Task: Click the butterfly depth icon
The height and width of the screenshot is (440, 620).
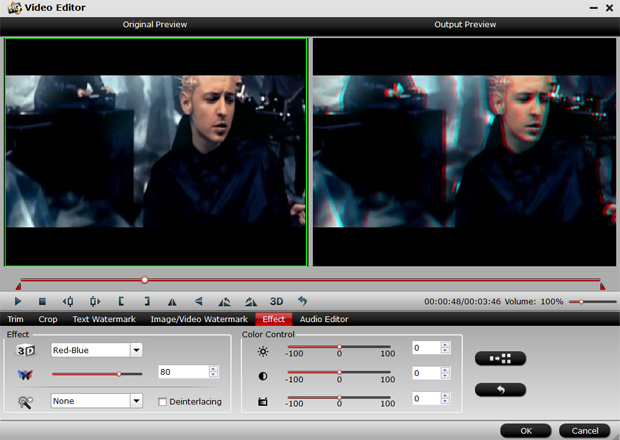Action: tap(25, 374)
